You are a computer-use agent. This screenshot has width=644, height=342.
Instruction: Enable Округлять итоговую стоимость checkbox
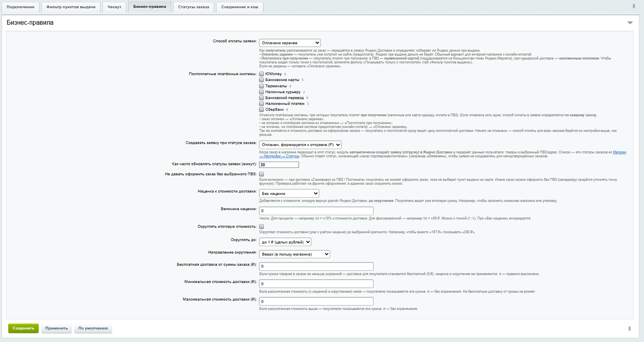click(261, 226)
